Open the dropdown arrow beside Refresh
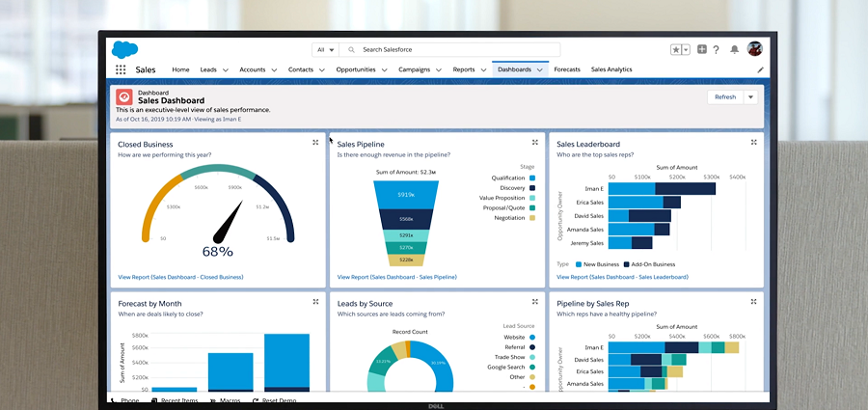Screen dimensions: 868x410 (x=750, y=96)
